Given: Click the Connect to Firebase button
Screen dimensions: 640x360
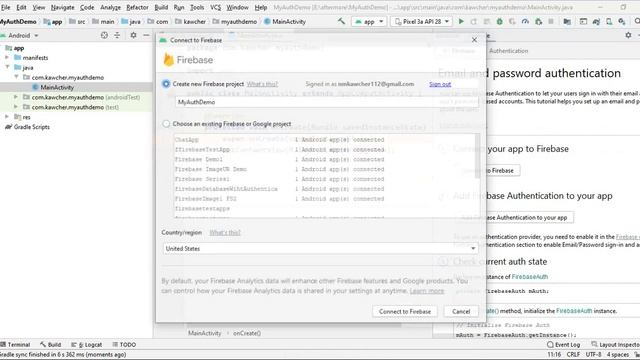Looking at the screenshot, I should [404, 311].
